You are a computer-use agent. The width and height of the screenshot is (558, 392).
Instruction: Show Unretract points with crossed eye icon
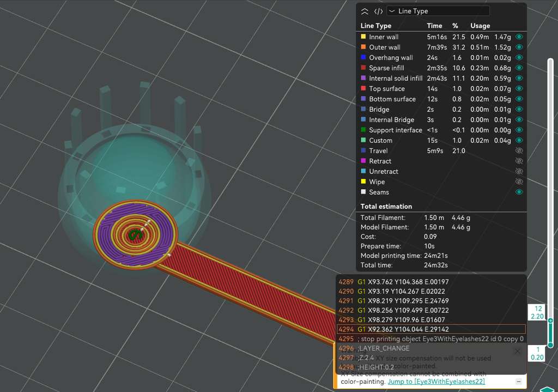click(x=519, y=171)
